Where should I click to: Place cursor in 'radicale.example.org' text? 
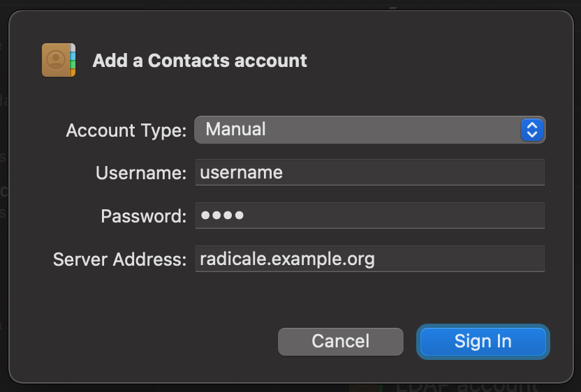tap(287, 259)
